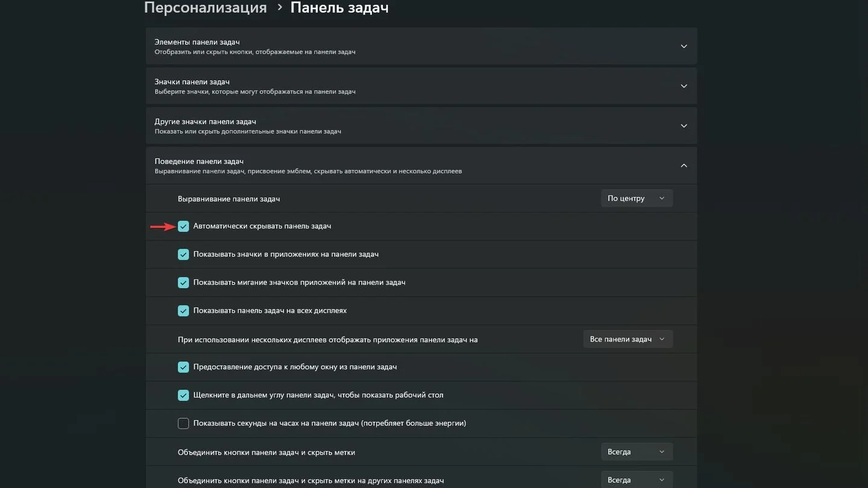The width and height of the screenshot is (868, 488).
Task: Click the Поведение панели задач header text
Action: [x=199, y=161]
